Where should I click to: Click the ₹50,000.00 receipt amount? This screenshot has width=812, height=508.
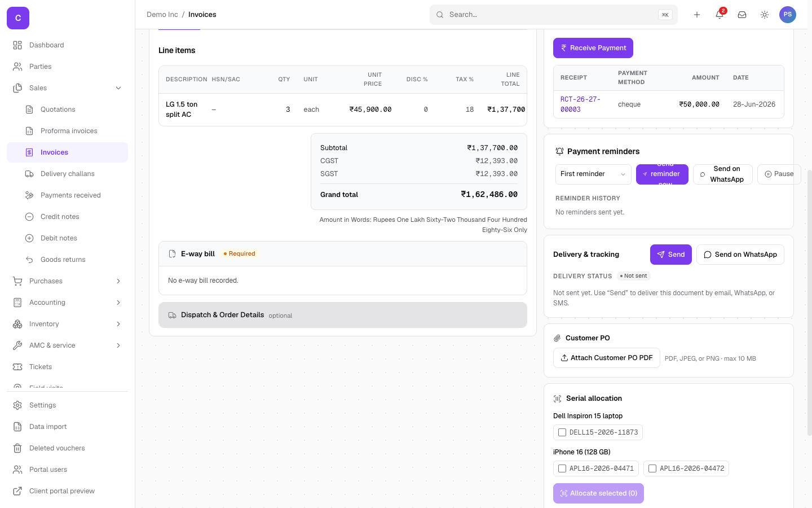click(x=699, y=104)
